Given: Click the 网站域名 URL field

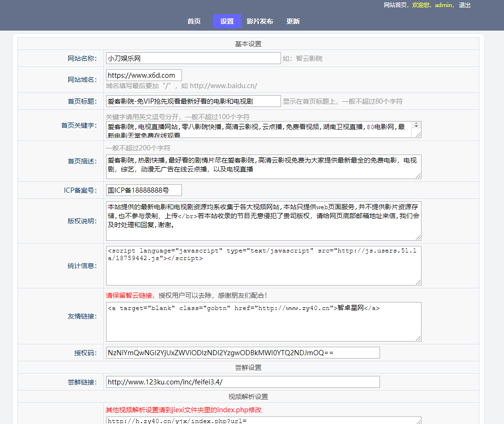Looking at the screenshot, I should 144,75.
